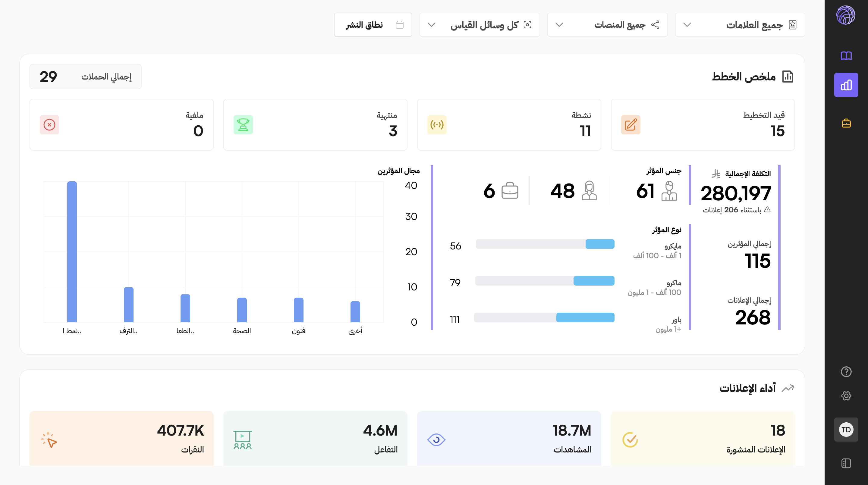The height and width of the screenshot is (485, 868).
Task: Click the female influencer icon next to 48
Action: tap(589, 191)
